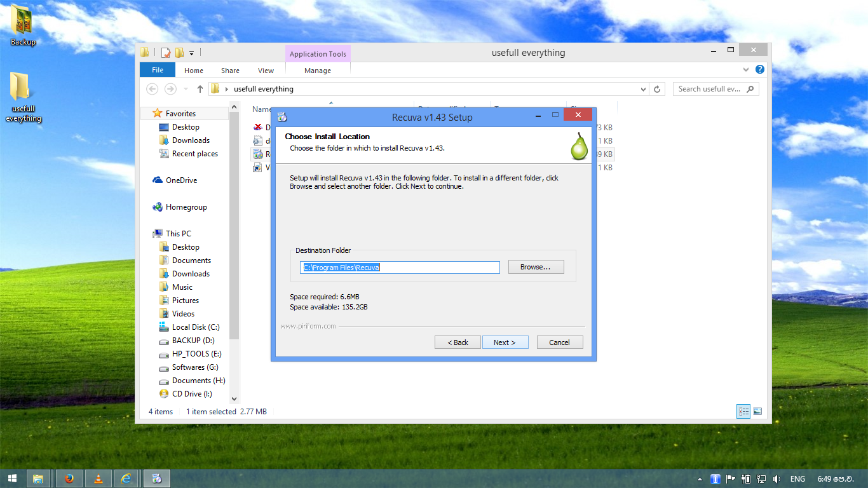
Task: Switch to the View ribbon tab
Action: tap(266, 71)
